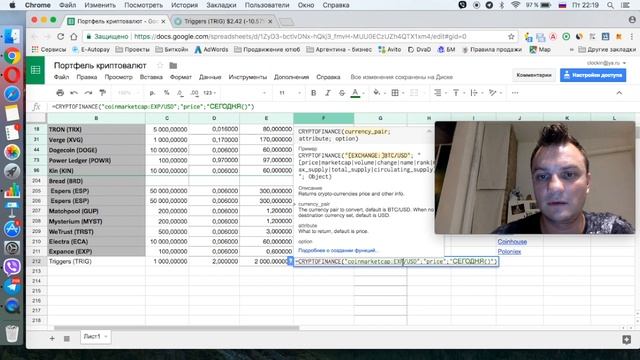640x360 pixels.
Task: Reload the page in Chrome
Action: (60, 36)
